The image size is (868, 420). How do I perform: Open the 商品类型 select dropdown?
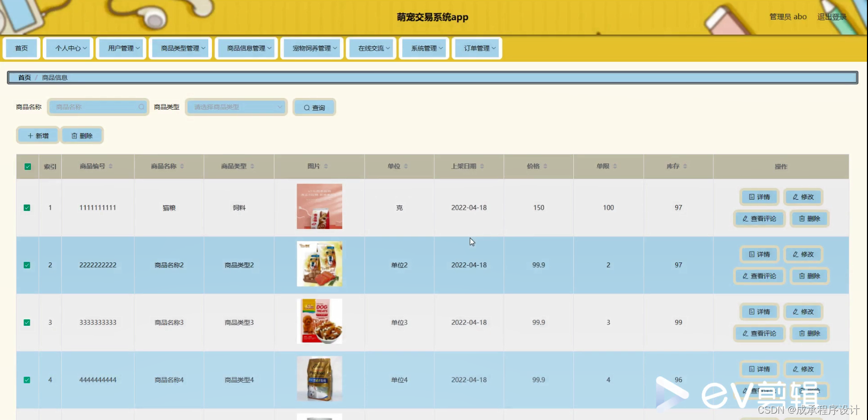(236, 107)
